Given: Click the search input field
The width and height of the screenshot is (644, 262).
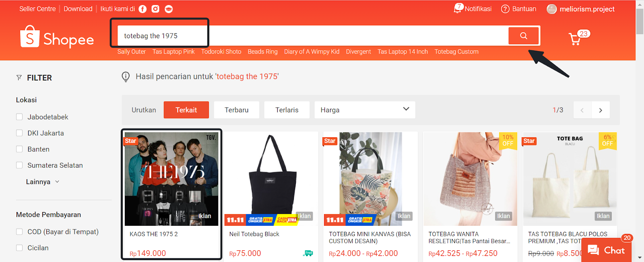Looking at the screenshot, I should 313,36.
